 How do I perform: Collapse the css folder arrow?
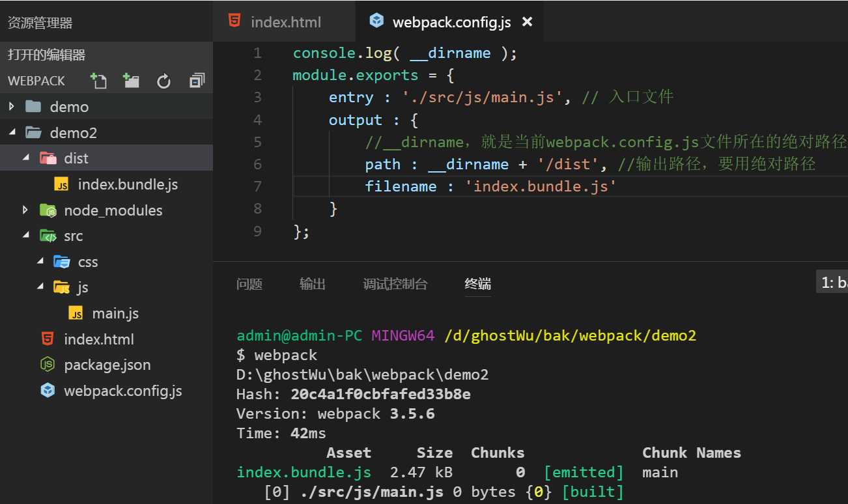pyautogui.click(x=40, y=262)
